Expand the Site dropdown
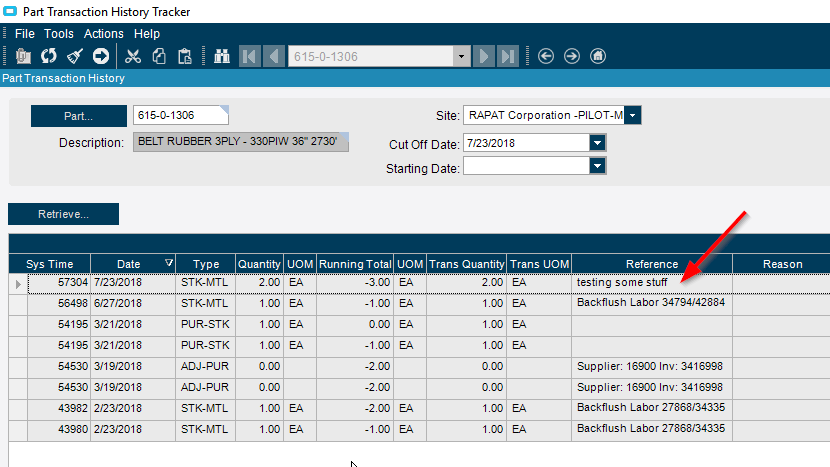830x467 pixels. (x=633, y=115)
